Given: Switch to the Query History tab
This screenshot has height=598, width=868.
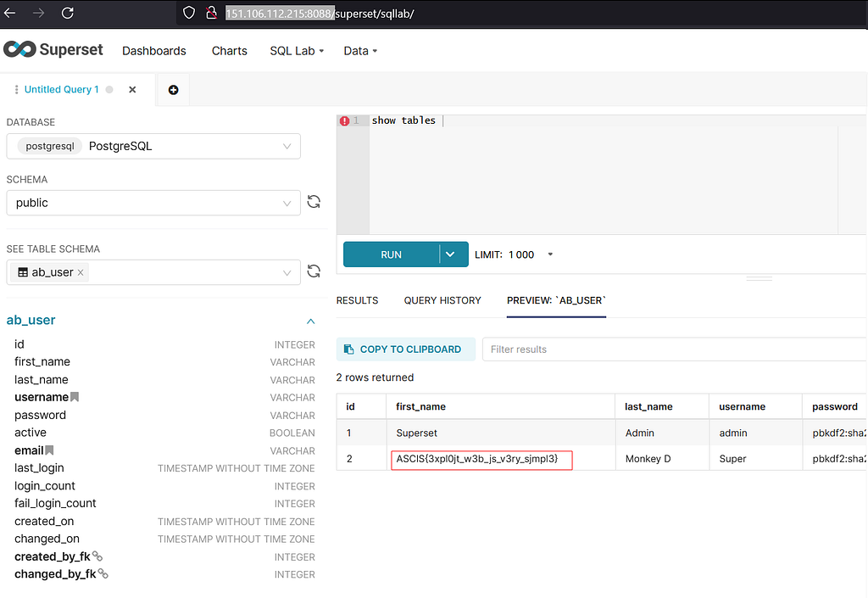Looking at the screenshot, I should tap(442, 300).
